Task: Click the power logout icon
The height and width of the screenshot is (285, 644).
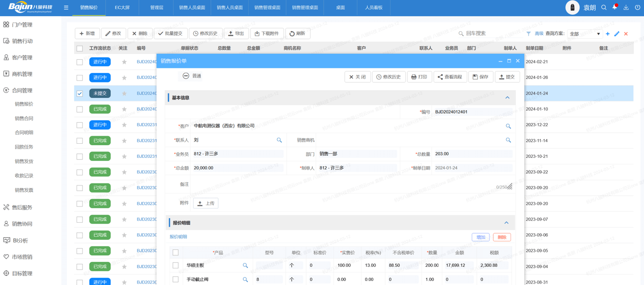Action: [x=637, y=8]
